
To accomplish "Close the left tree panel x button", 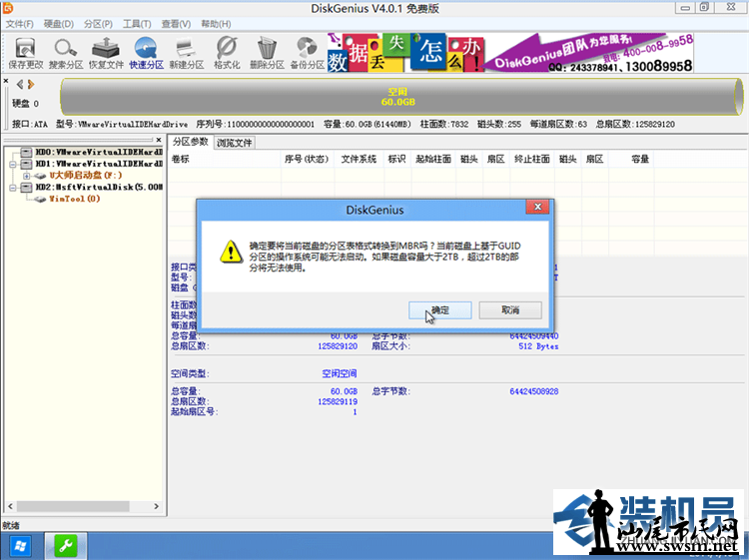I will click(159, 140).
